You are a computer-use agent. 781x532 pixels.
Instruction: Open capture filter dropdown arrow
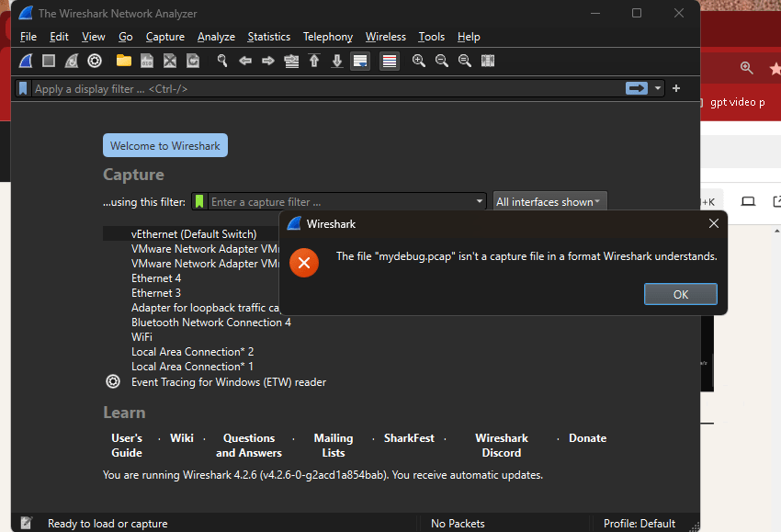coord(479,202)
